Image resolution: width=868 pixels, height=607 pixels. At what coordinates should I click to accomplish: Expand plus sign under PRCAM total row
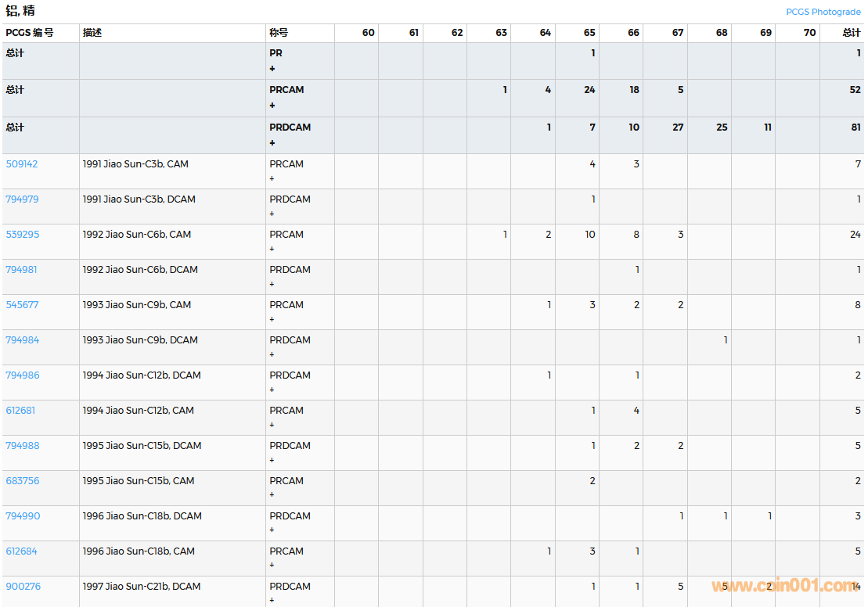click(x=272, y=106)
